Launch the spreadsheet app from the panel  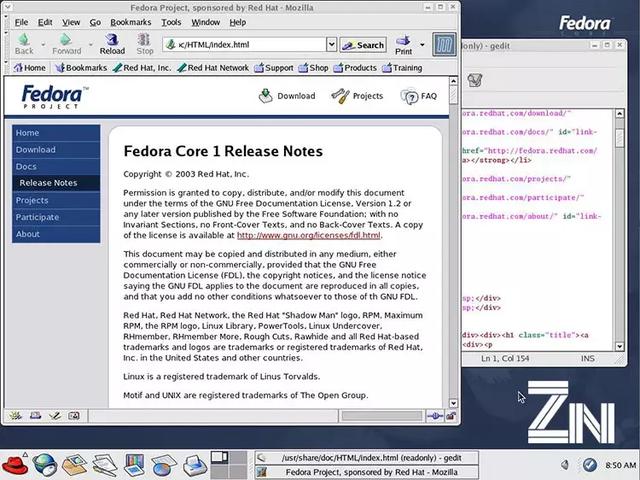click(163, 464)
